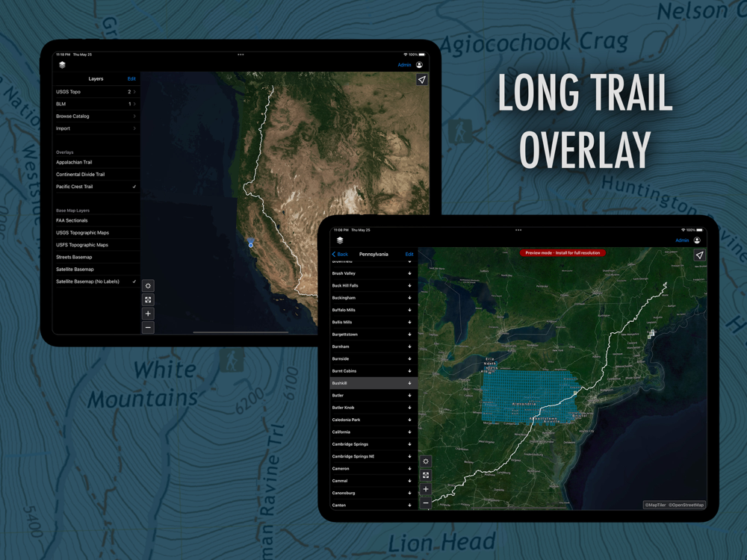Viewport: 747px width, 560px height.
Task: Open the OpenStreetMap attribution link
Action: pyautogui.click(x=686, y=505)
